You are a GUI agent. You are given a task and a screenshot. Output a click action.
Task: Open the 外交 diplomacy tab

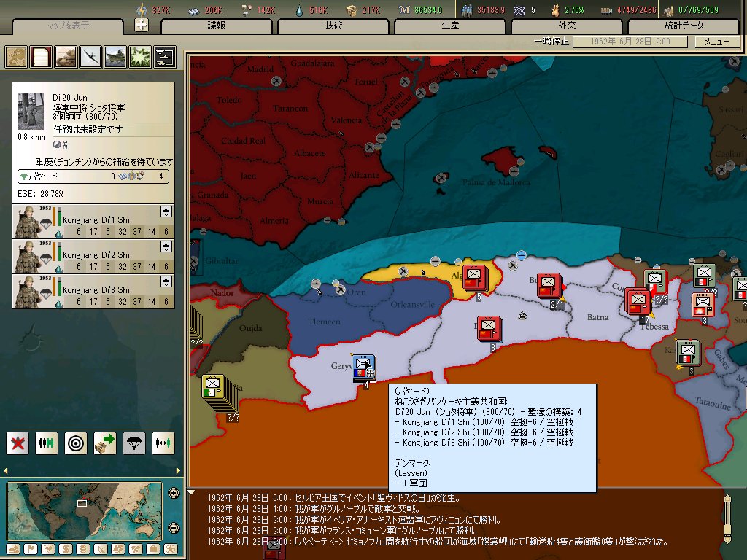click(x=567, y=26)
